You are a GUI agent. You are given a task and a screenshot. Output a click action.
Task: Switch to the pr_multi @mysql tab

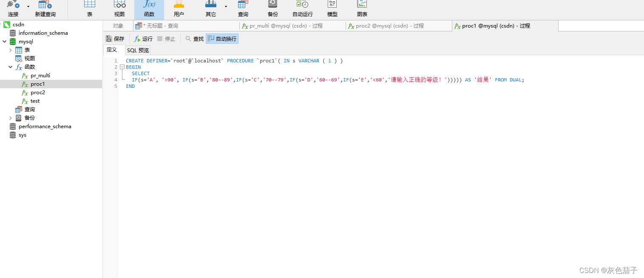point(292,26)
